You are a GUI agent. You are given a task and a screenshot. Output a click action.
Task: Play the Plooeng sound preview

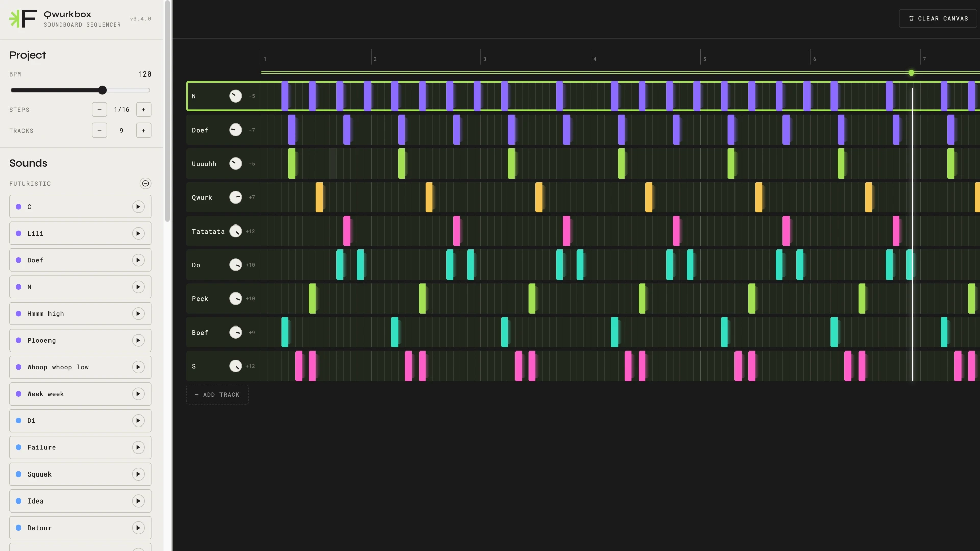[x=138, y=341]
